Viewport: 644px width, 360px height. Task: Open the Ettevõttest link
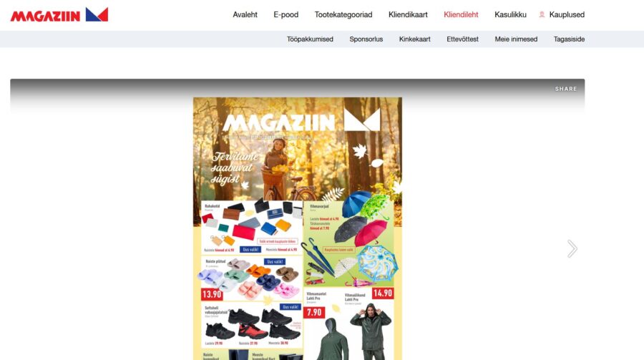462,39
